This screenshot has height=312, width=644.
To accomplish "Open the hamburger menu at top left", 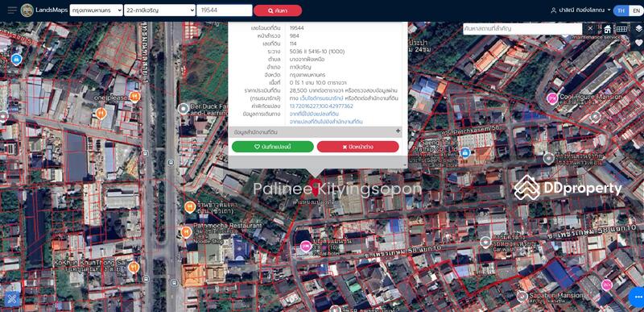I will (x=12, y=10).
